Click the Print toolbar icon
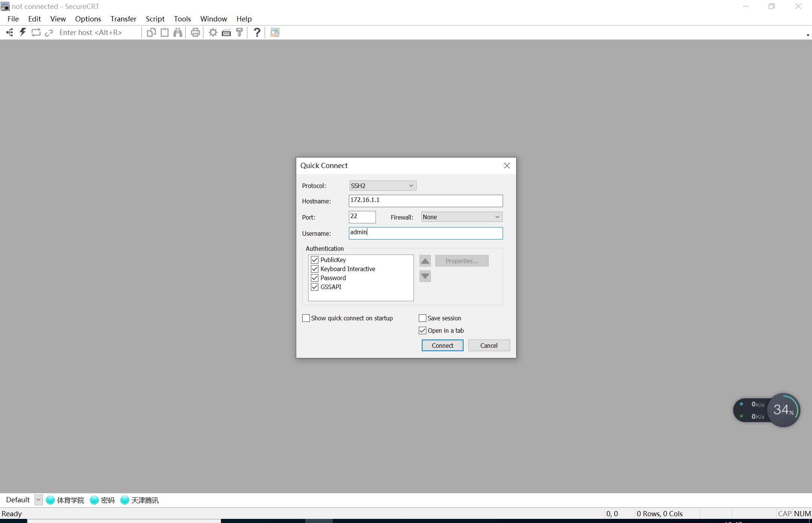The image size is (812, 523). [x=195, y=32]
